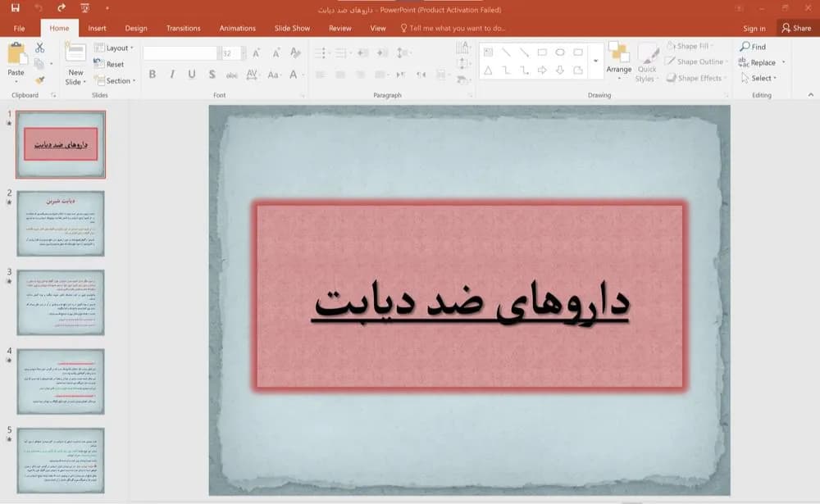Click the Undo arrow in the title bar

pyautogui.click(x=39, y=8)
